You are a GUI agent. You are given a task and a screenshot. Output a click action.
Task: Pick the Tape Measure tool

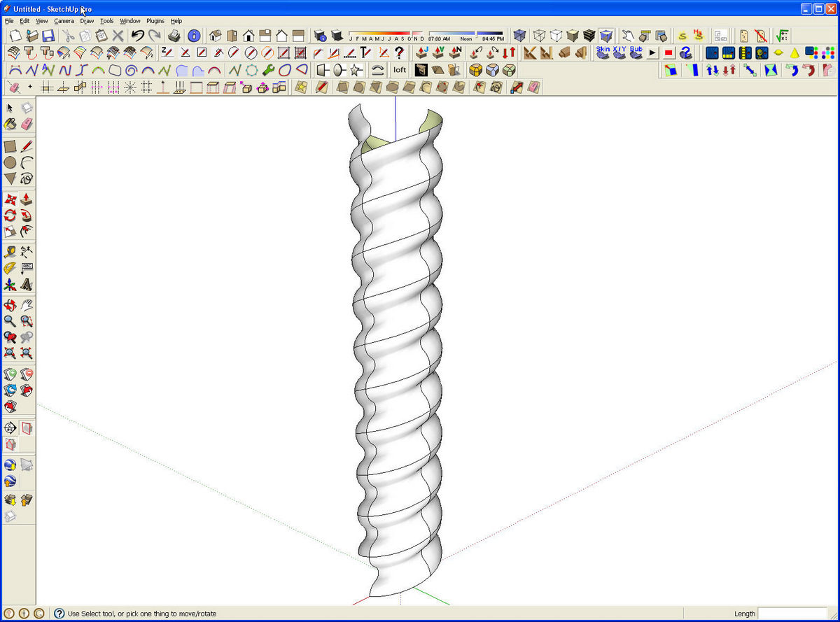point(10,252)
